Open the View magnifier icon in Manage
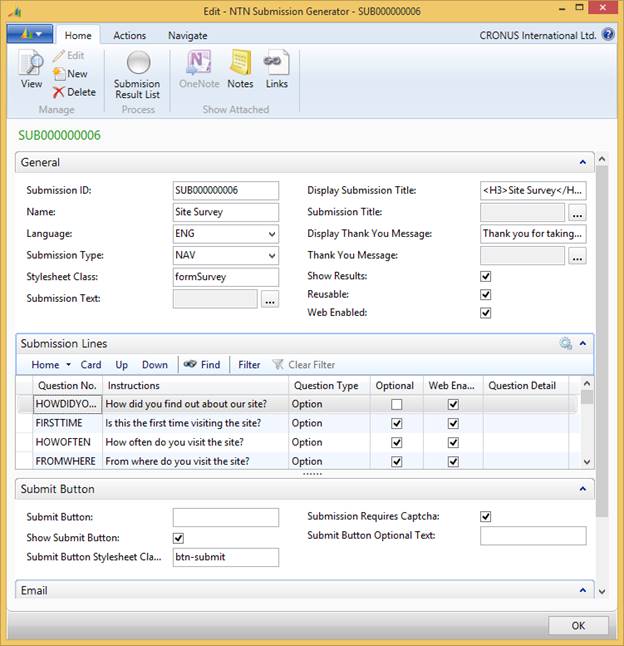Image resolution: width=624 pixels, height=646 pixels. (x=31, y=63)
